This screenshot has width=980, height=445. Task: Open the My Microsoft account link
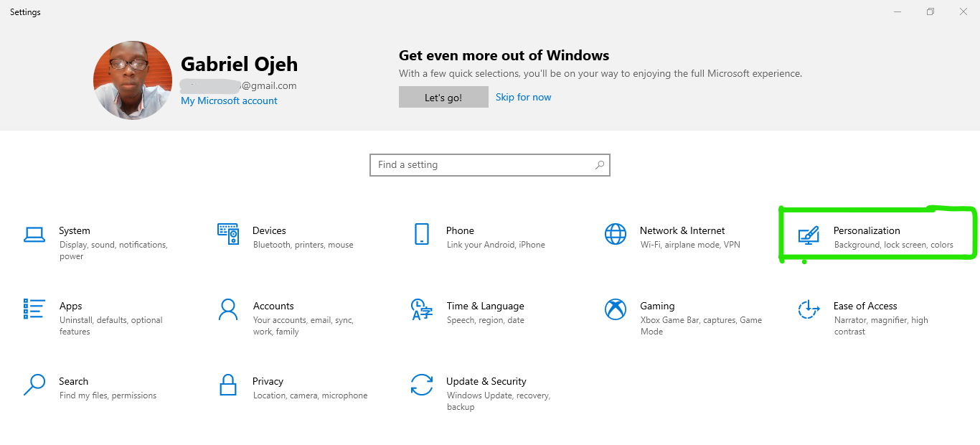(229, 100)
